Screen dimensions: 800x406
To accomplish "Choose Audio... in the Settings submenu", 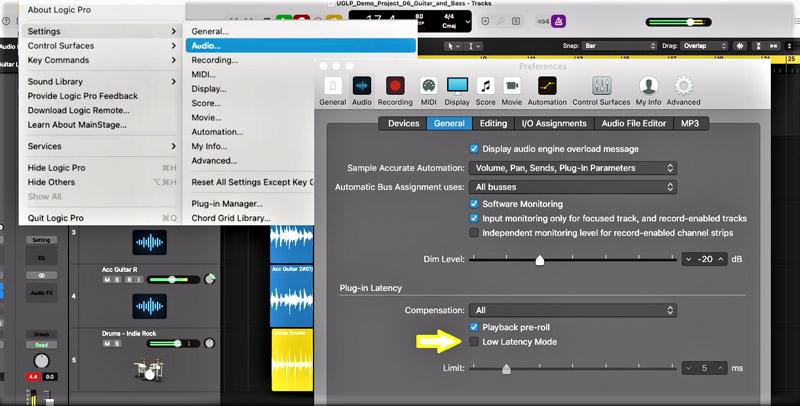I will (x=301, y=45).
